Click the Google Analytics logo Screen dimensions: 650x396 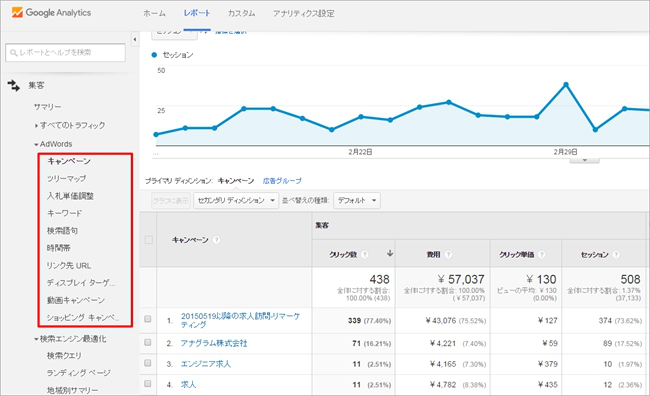(x=51, y=13)
